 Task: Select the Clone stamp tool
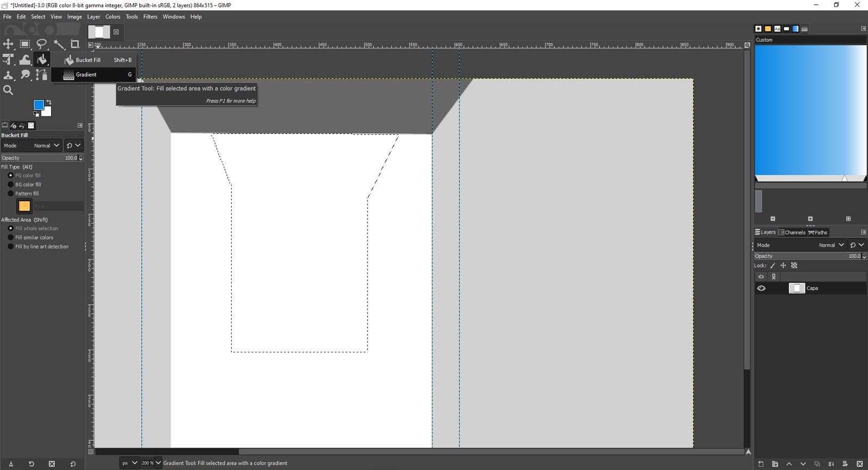tap(8, 75)
